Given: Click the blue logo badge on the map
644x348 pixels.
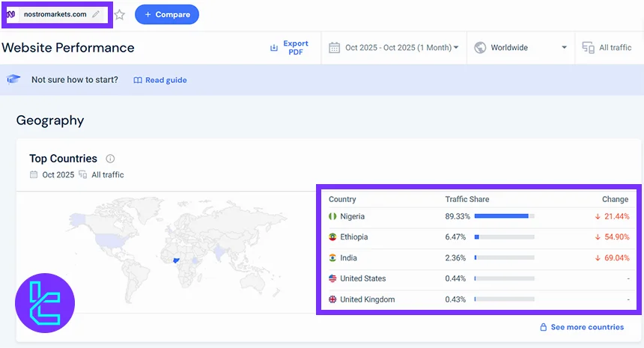Looking at the screenshot, I should 45,303.
